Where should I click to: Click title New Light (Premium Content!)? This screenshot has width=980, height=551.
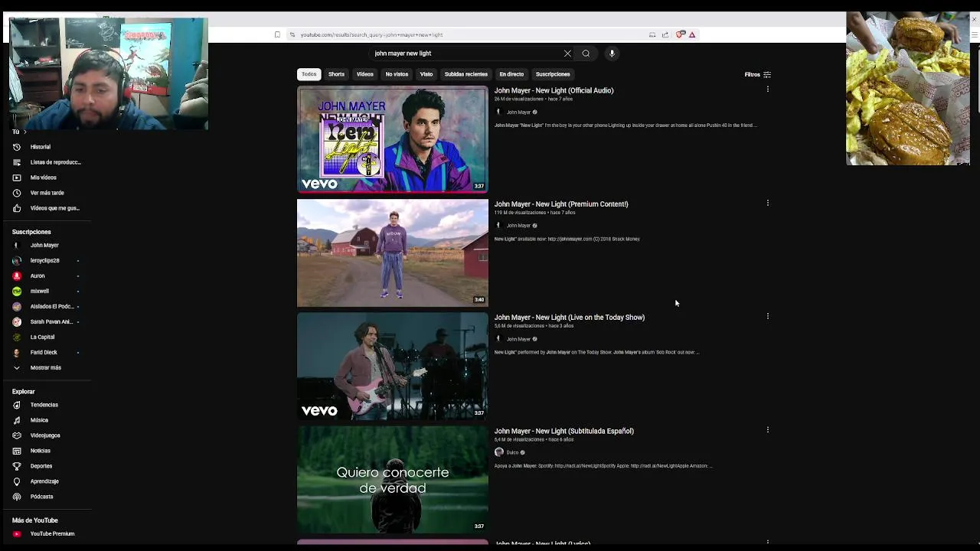click(x=561, y=204)
